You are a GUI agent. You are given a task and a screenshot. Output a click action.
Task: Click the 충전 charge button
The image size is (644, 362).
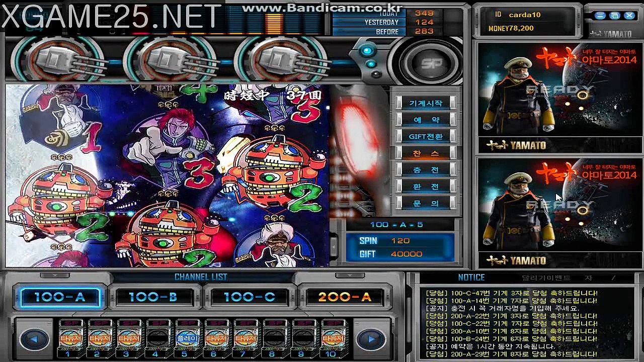pos(426,170)
